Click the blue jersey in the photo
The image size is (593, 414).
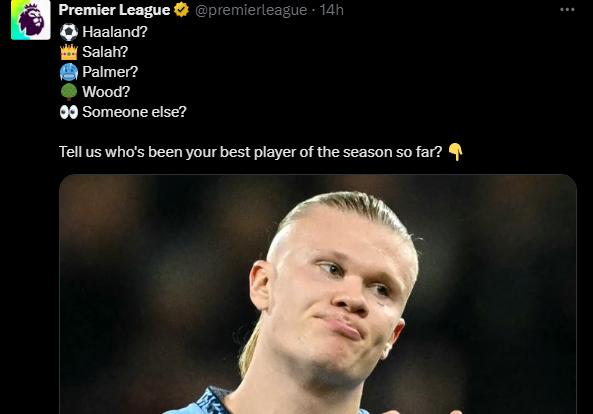[197, 403]
